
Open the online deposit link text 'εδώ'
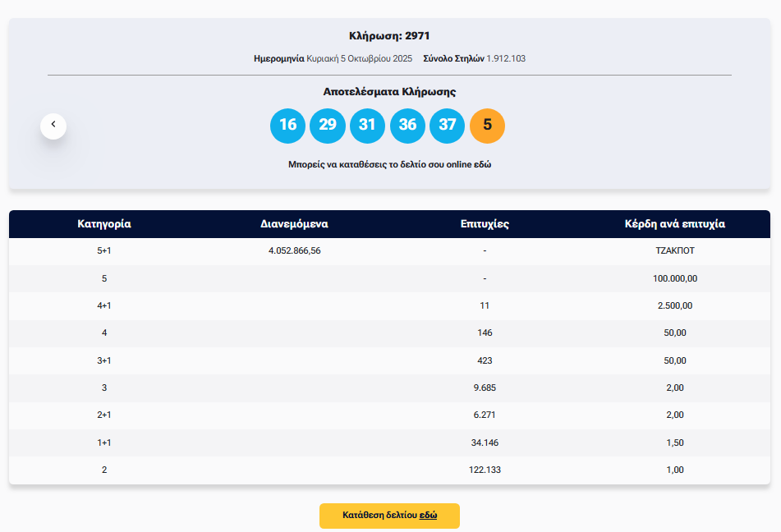point(481,164)
